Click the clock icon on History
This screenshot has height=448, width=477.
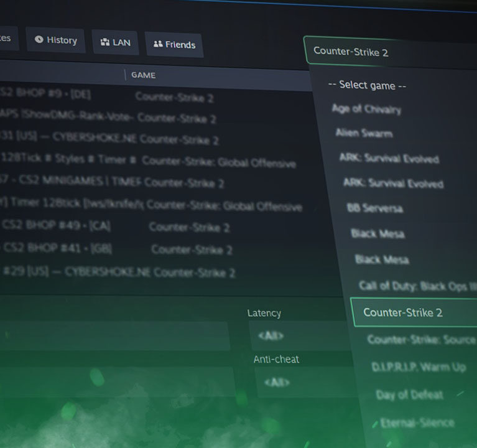click(39, 39)
